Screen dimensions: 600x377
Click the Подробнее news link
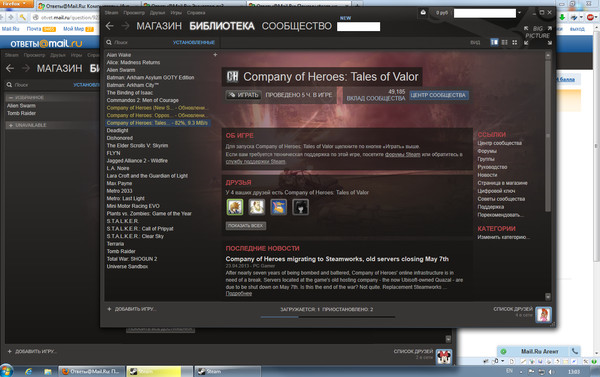click(239, 294)
